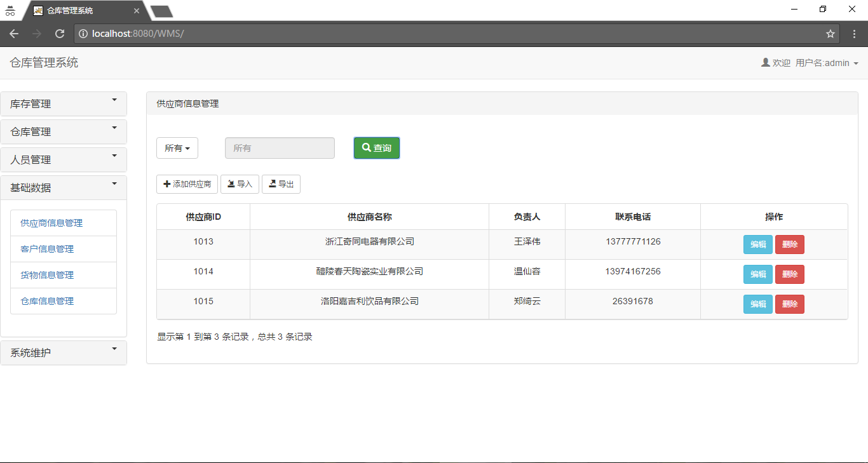Open 供应商信息管理 in the sidebar
The width and height of the screenshot is (868, 463).
[64, 223]
